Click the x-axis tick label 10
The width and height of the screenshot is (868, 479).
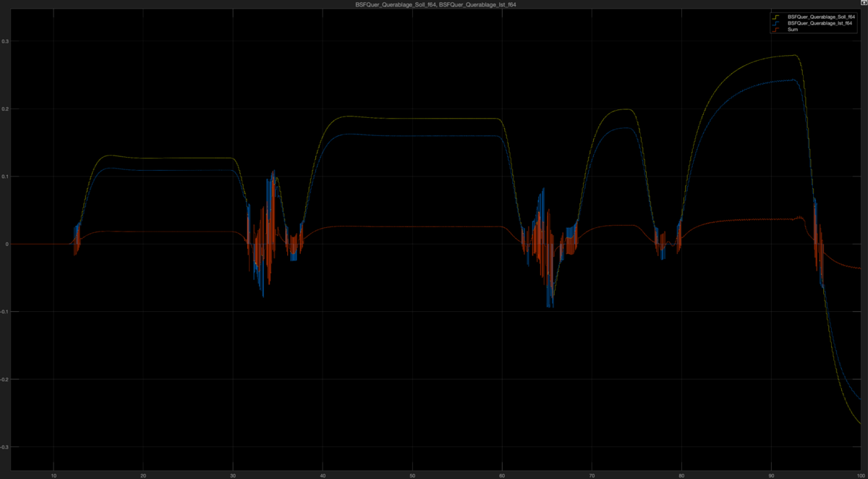tap(54, 475)
